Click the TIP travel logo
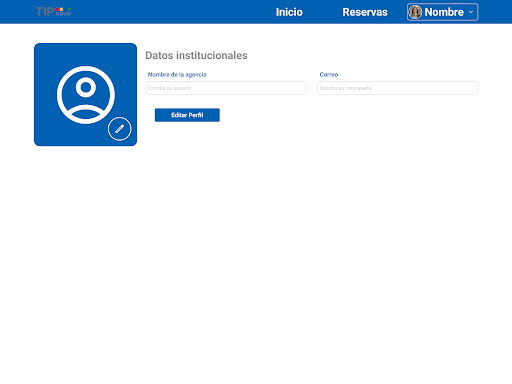The width and height of the screenshot is (512, 384). click(x=53, y=12)
